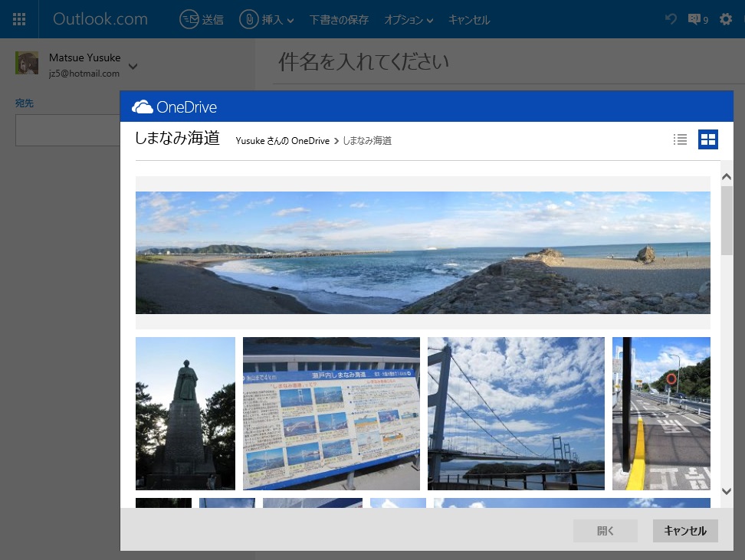This screenshot has height=560, width=745.
Task: Click the キャンセル button in the dialog
Action: pyautogui.click(x=685, y=531)
